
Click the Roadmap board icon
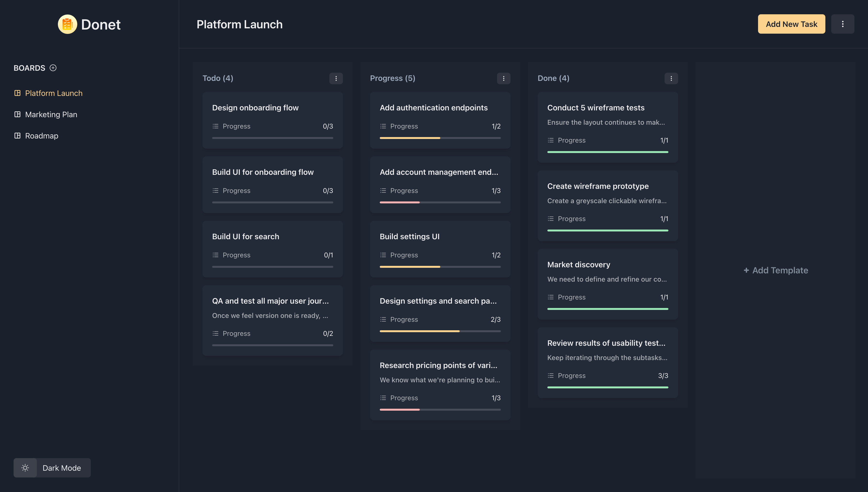(x=18, y=136)
